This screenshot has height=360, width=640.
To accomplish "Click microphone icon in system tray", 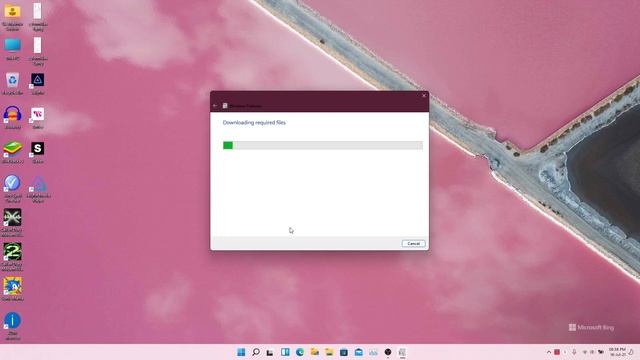I will click(x=574, y=352).
